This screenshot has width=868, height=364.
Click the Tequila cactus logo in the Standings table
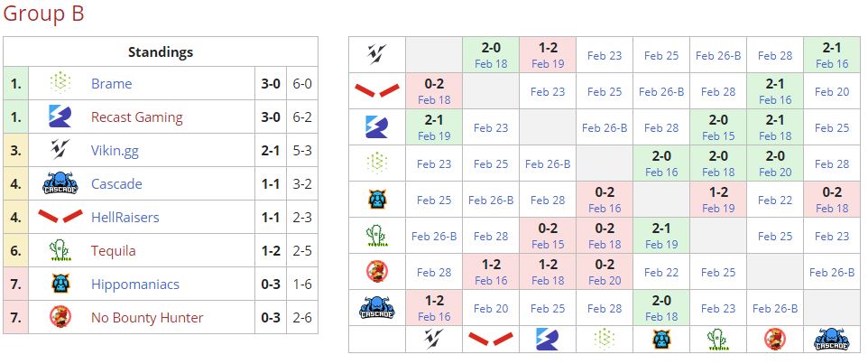(60, 250)
